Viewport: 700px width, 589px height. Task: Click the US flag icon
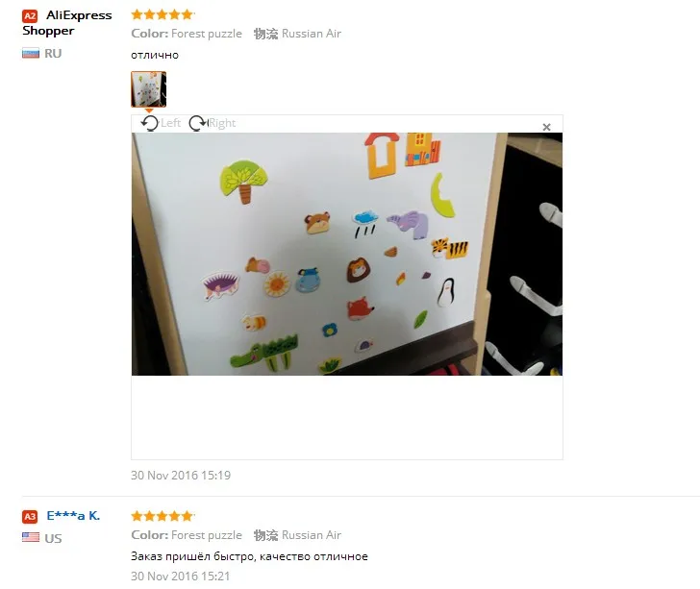tap(31, 537)
